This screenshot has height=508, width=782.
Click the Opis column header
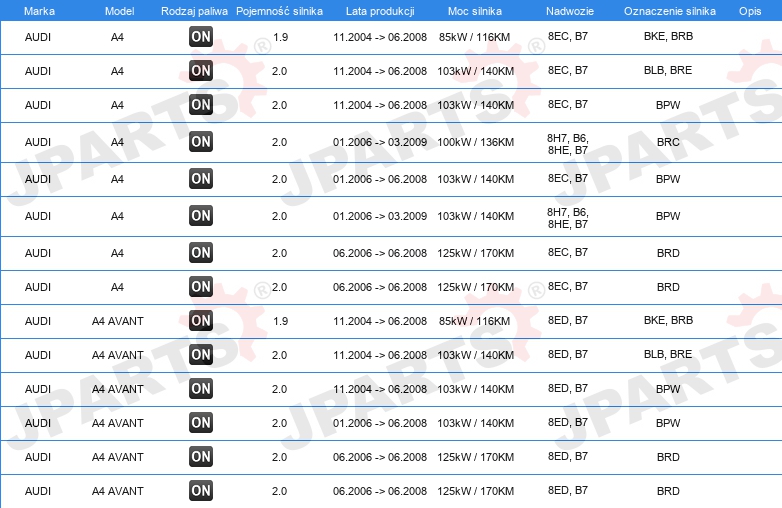coord(750,11)
